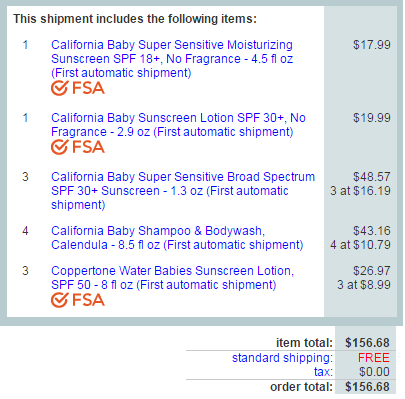Click the FSA badge under Coppertone Water Babies
Image resolution: width=405 pixels, height=399 pixels.
[78, 300]
